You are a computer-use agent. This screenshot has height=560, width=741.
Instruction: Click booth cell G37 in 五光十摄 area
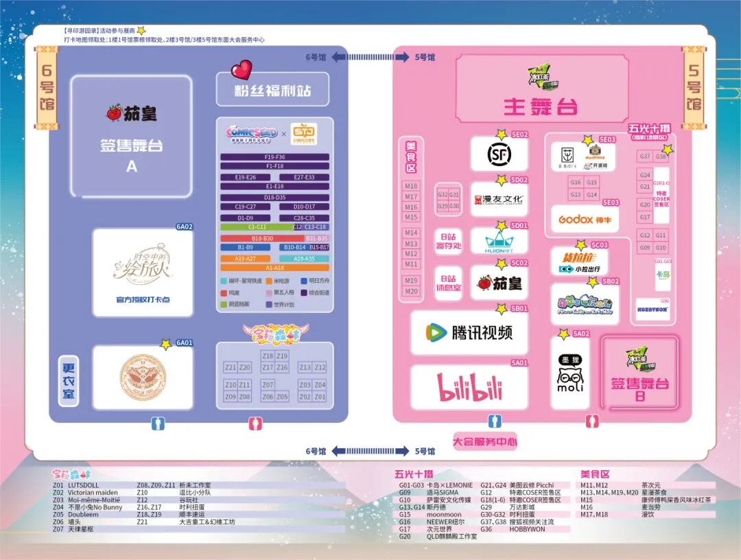tap(644, 156)
